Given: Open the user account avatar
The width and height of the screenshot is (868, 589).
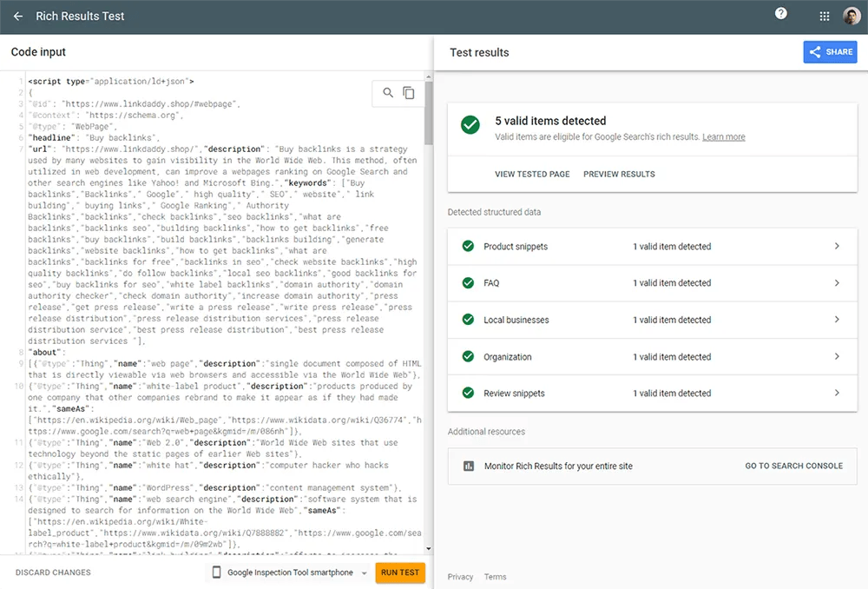Looking at the screenshot, I should pyautogui.click(x=852, y=16).
